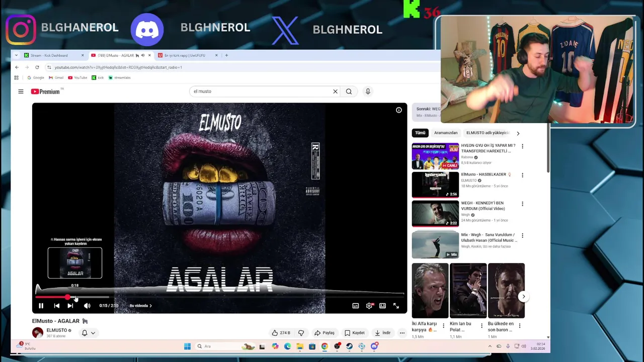Viewport: 644px width, 362px height.
Task: Open tab search dropdown arrow
Action: 17,55
